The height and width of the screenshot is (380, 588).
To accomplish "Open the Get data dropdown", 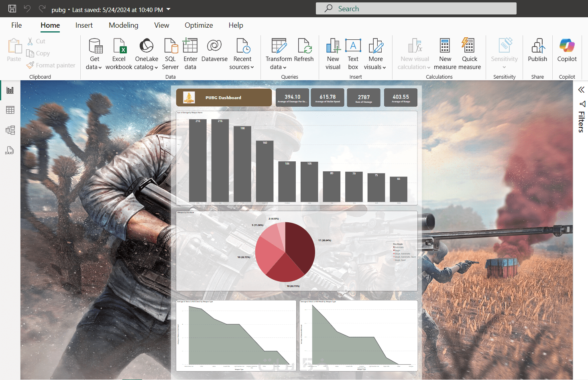I will pyautogui.click(x=95, y=54).
